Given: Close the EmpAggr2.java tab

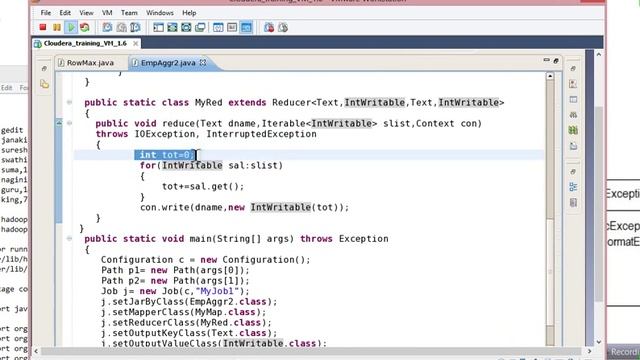Looking at the screenshot, I should [x=203, y=62].
